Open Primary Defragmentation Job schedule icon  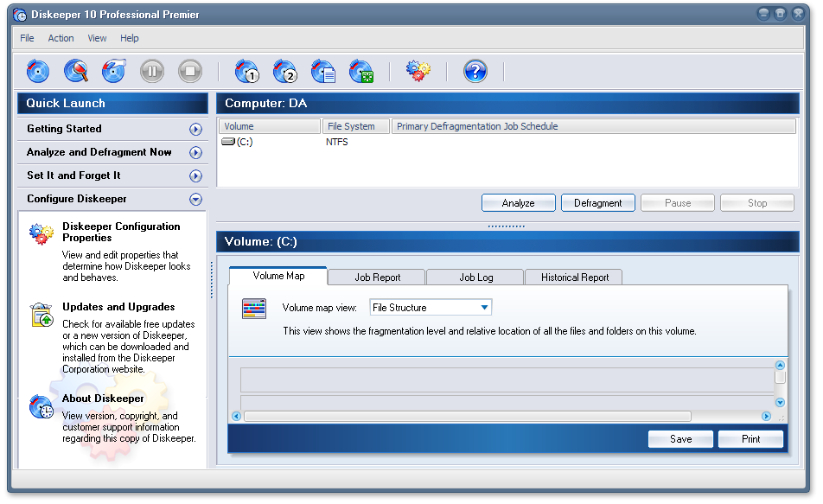coord(246,71)
